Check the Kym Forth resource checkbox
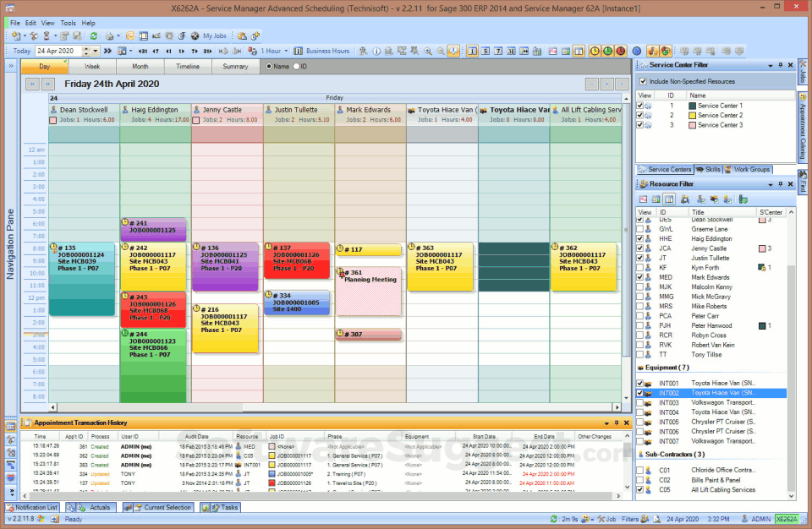812x529 pixels. [640, 268]
